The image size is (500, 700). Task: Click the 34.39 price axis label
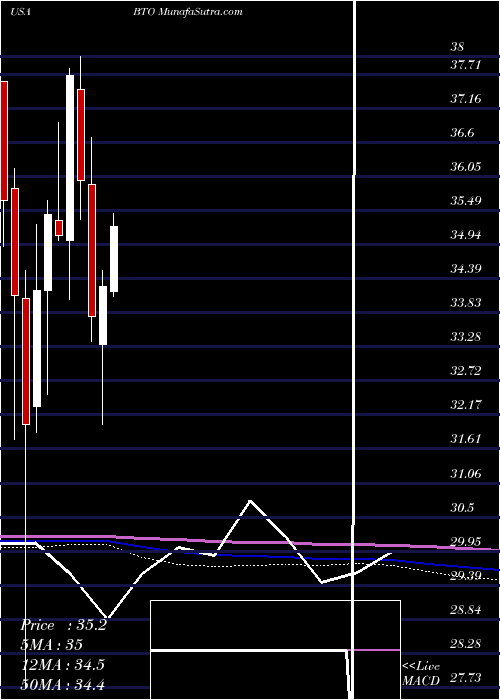point(465,269)
